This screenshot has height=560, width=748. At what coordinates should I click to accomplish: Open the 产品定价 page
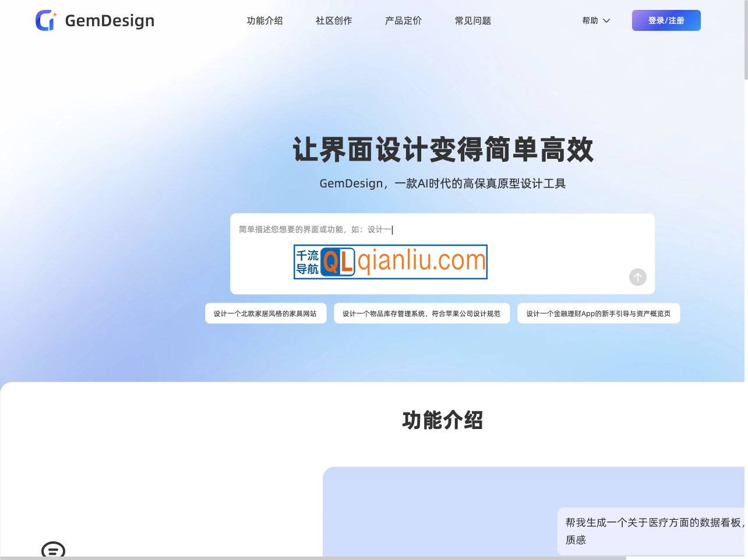pyautogui.click(x=403, y=20)
